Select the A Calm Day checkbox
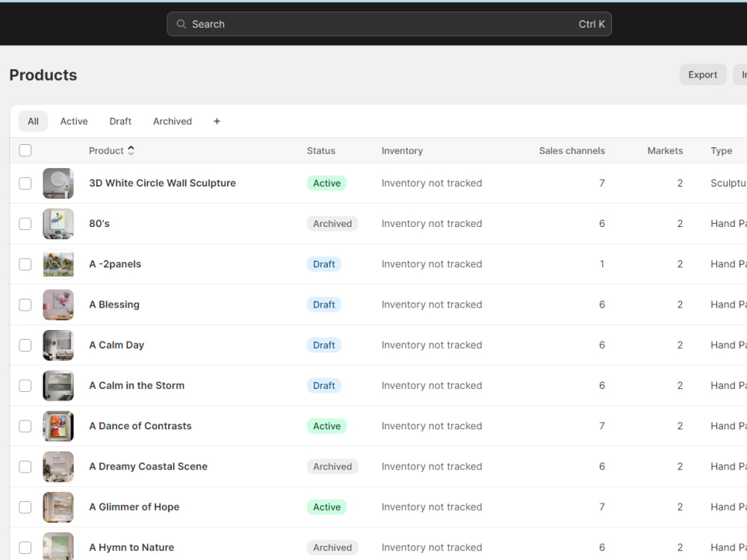Screen dimensions: 747x560 [25, 345]
